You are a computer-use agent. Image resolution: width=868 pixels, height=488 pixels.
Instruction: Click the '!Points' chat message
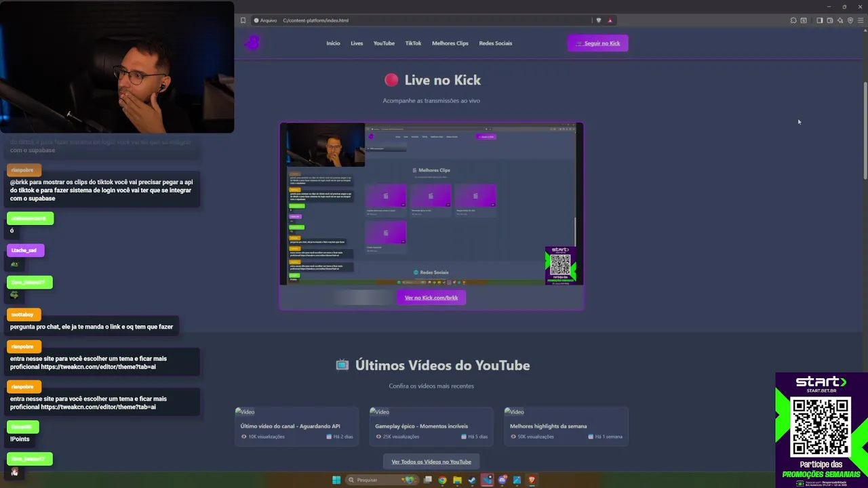(20, 439)
